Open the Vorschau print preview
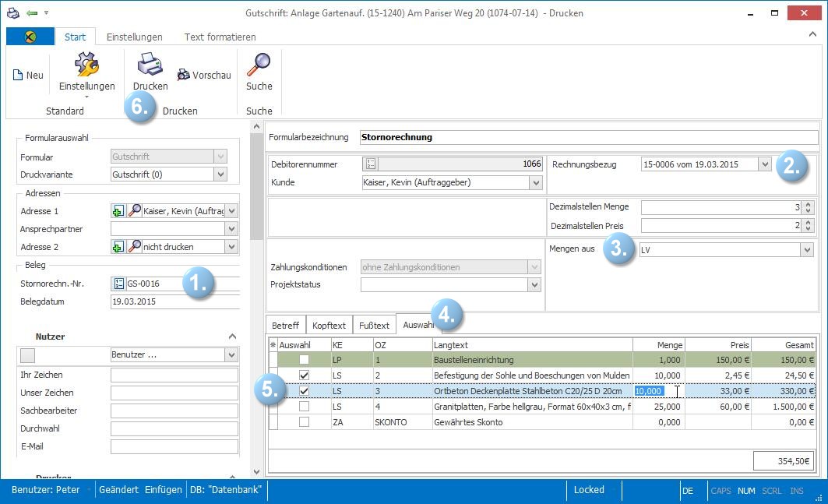 (204, 75)
